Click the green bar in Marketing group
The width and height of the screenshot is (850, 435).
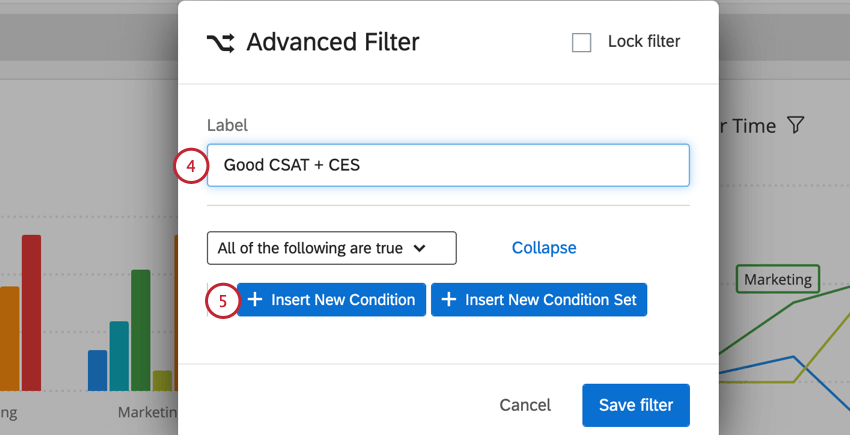coord(140,330)
